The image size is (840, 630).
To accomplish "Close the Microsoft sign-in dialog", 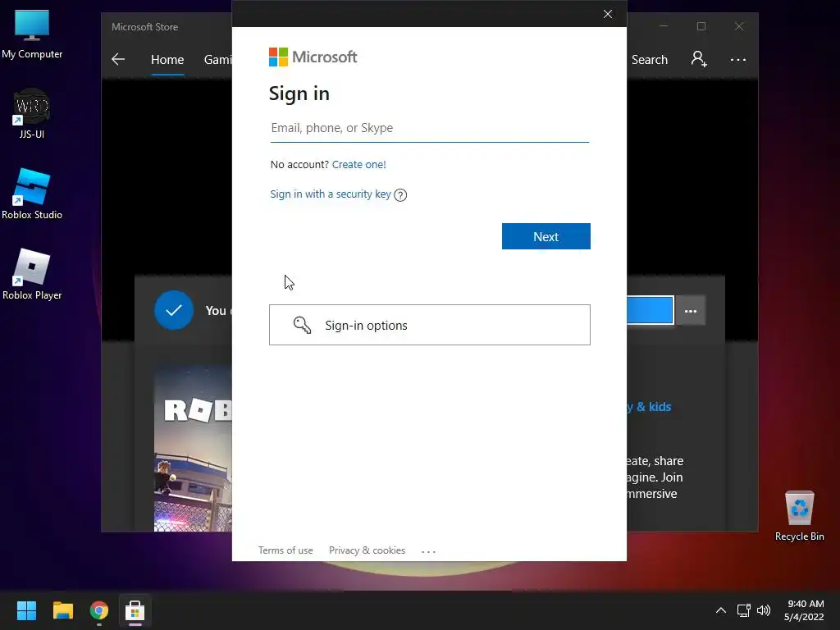I will click(608, 14).
